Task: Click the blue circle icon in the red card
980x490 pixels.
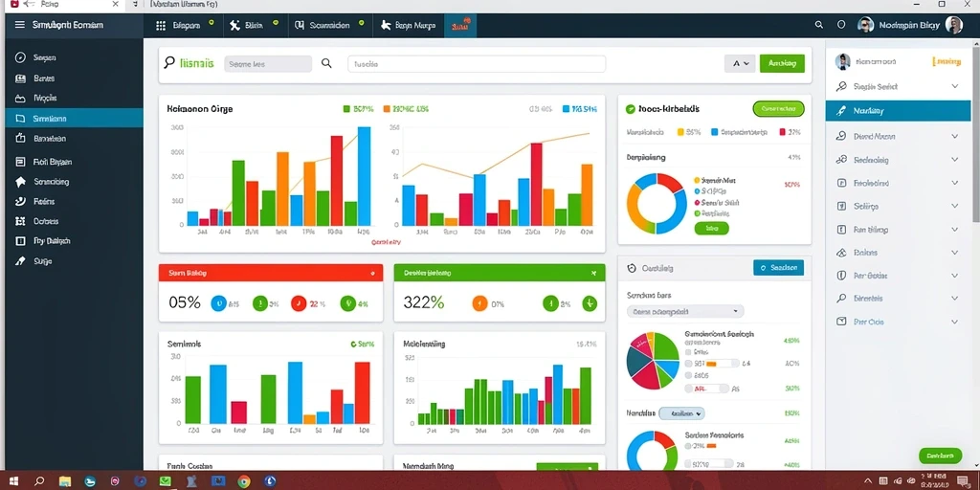Action: pos(218,303)
